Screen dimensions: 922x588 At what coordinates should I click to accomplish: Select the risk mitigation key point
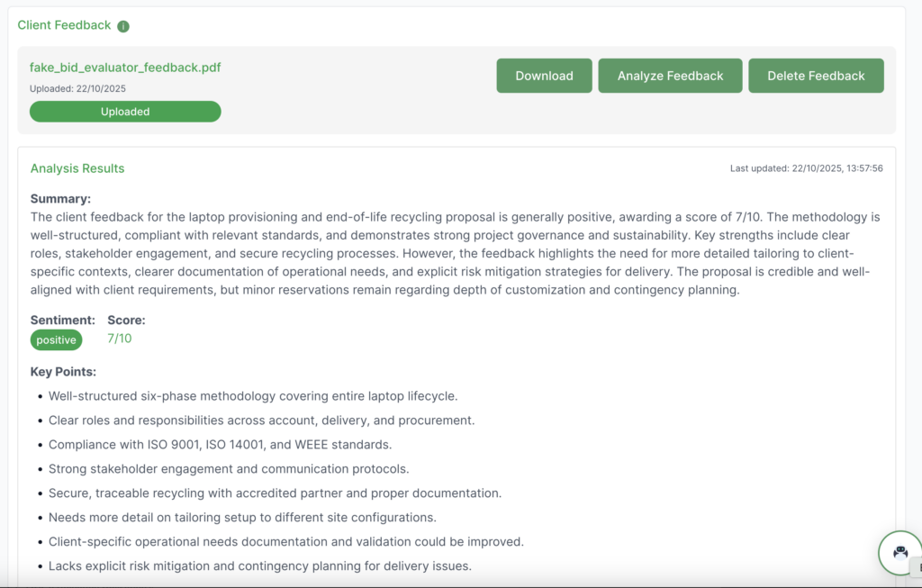pyautogui.click(x=259, y=566)
